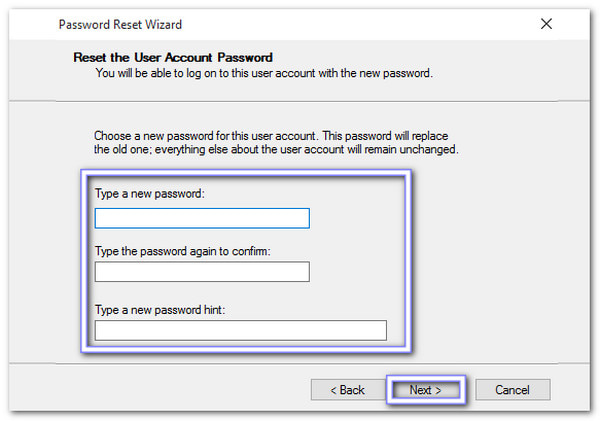The height and width of the screenshot is (421, 600).
Task: Click the 'Type a new password:' label
Action: tap(149, 193)
